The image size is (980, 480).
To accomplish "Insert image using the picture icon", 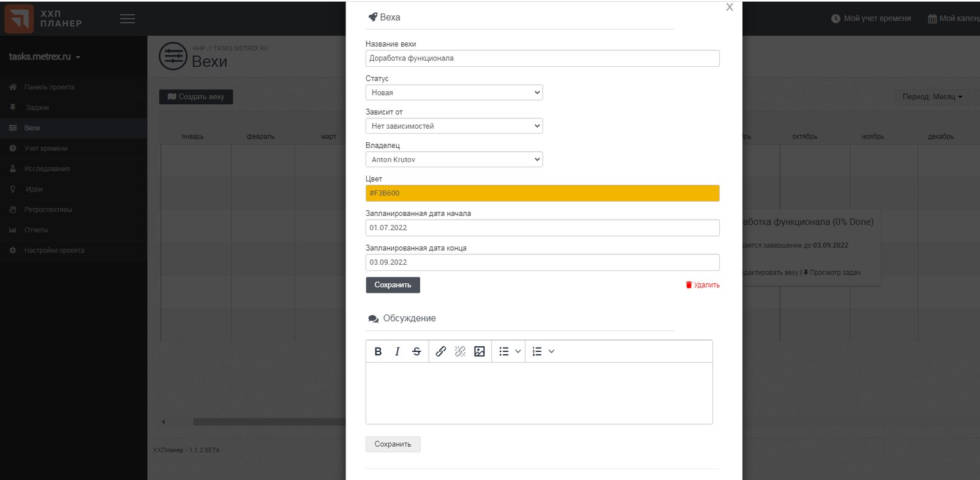I will tap(480, 351).
